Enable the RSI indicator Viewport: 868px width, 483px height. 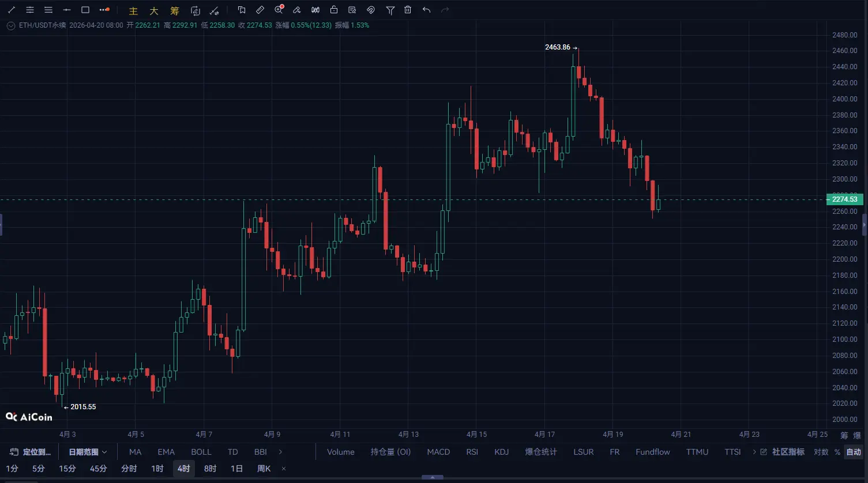coord(472,452)
